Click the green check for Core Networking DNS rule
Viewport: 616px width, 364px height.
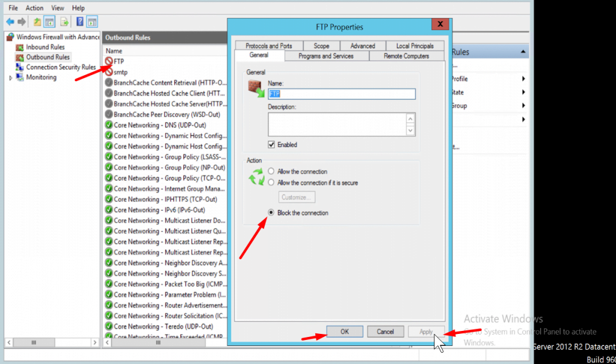[x=109, y=125]
